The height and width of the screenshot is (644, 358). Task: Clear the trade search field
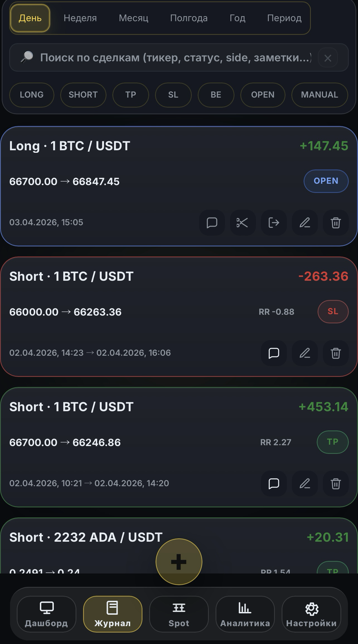pos(328,58)
